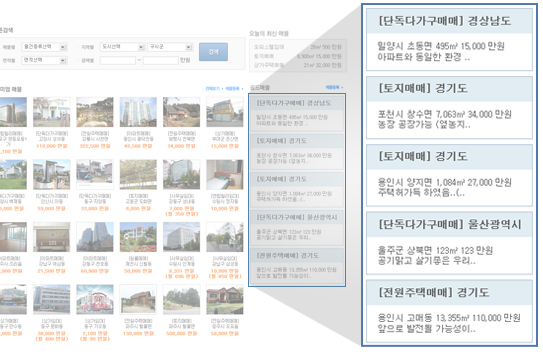The width and height of the screenshot is (543, 362).
Task: Click the maximum price field before 만원
Action: [161, 60]
